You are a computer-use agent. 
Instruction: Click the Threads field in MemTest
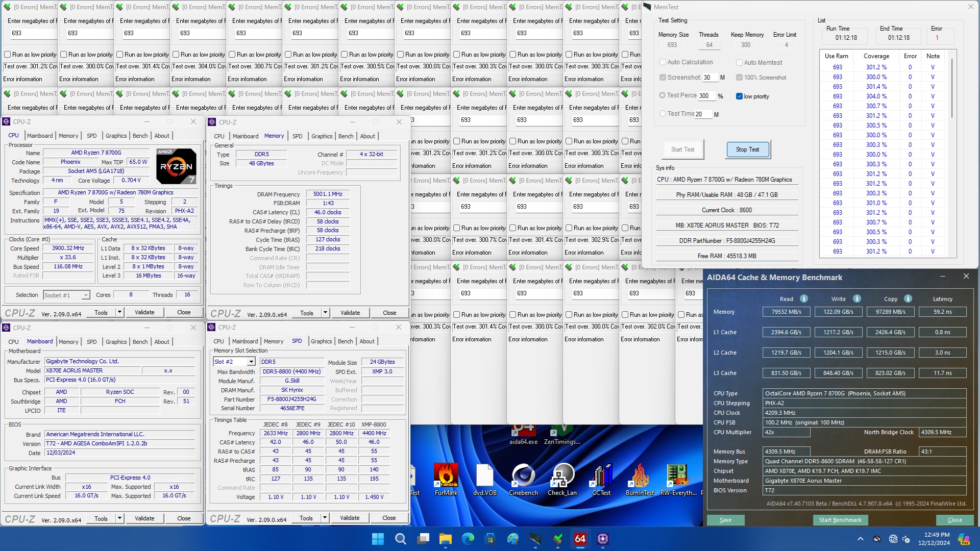[709, 45]
